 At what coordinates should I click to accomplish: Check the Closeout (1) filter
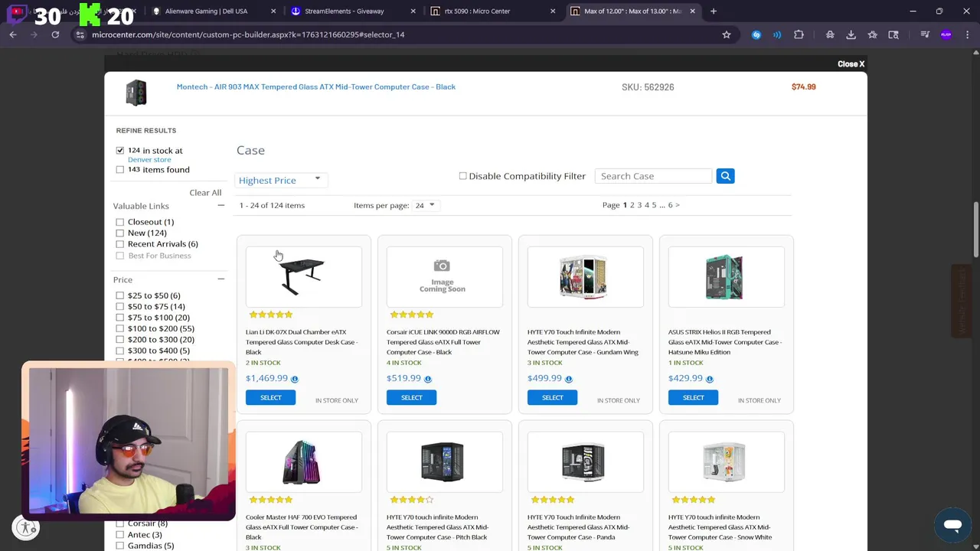[x=119, y=222]
